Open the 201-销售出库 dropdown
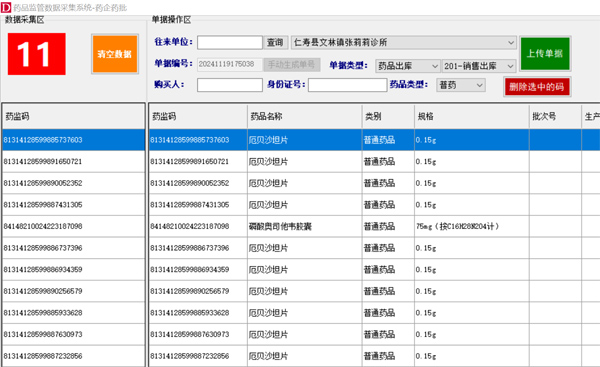This screenshot has height=367, width=600. 479,66
